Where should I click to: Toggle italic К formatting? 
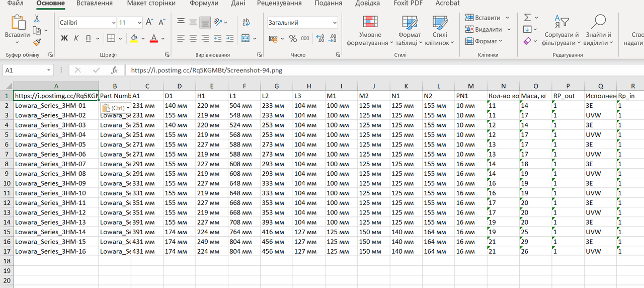click(76, 38)
